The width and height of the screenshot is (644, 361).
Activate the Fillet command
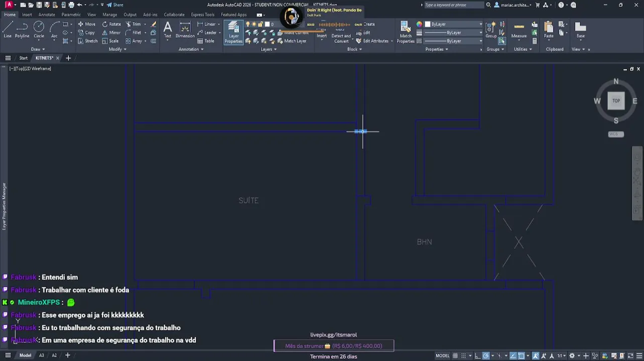pos(134,33)
